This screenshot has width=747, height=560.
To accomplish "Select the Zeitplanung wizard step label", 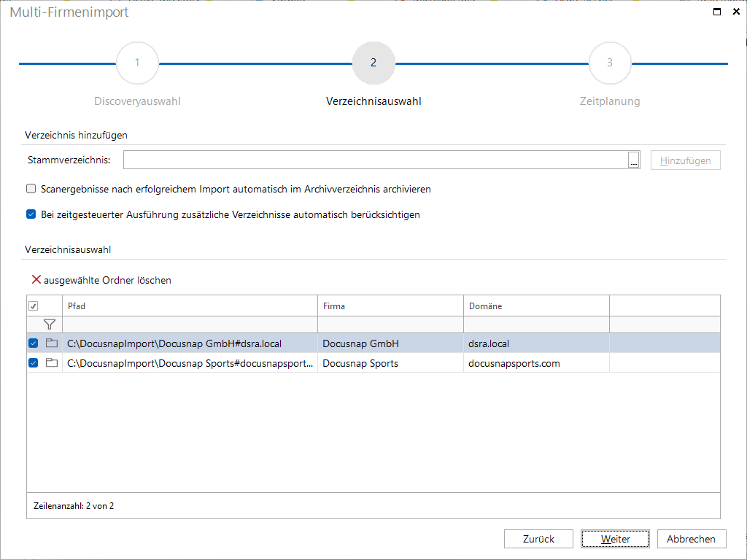I will point(610,101).
